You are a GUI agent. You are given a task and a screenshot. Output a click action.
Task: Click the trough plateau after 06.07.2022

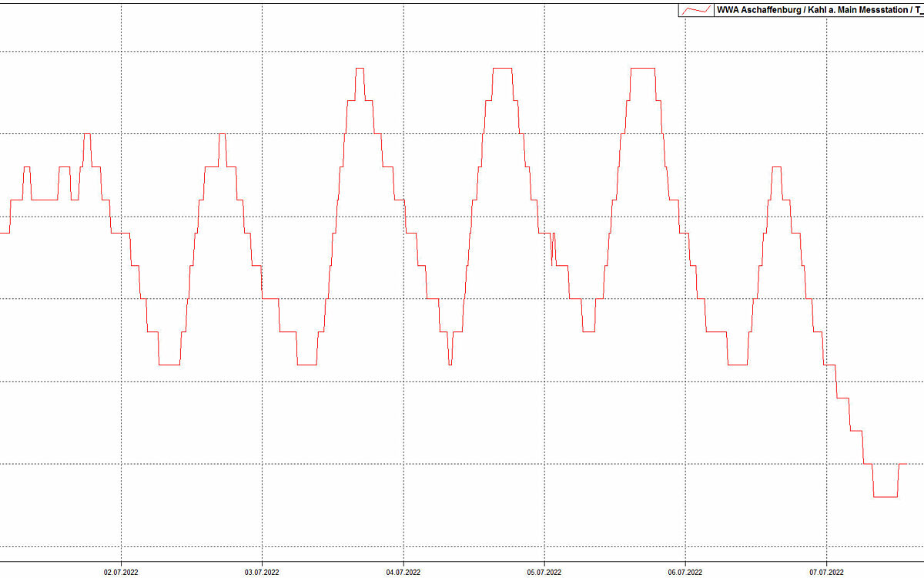coord(737,365)
